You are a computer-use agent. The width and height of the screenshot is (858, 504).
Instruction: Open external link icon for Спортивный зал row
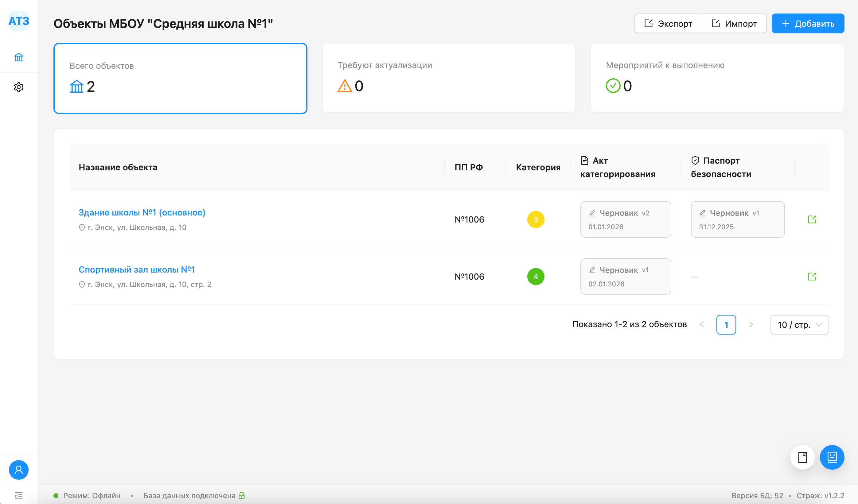(812, 276)
